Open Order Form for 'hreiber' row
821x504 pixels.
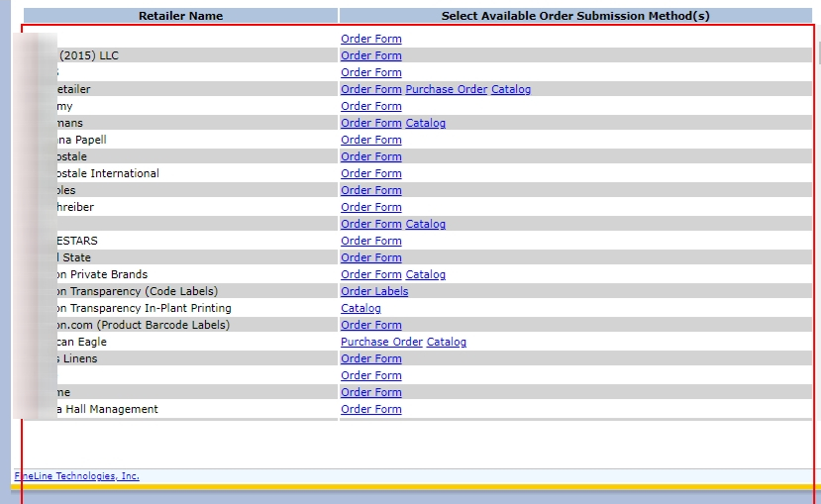point(371,207)
